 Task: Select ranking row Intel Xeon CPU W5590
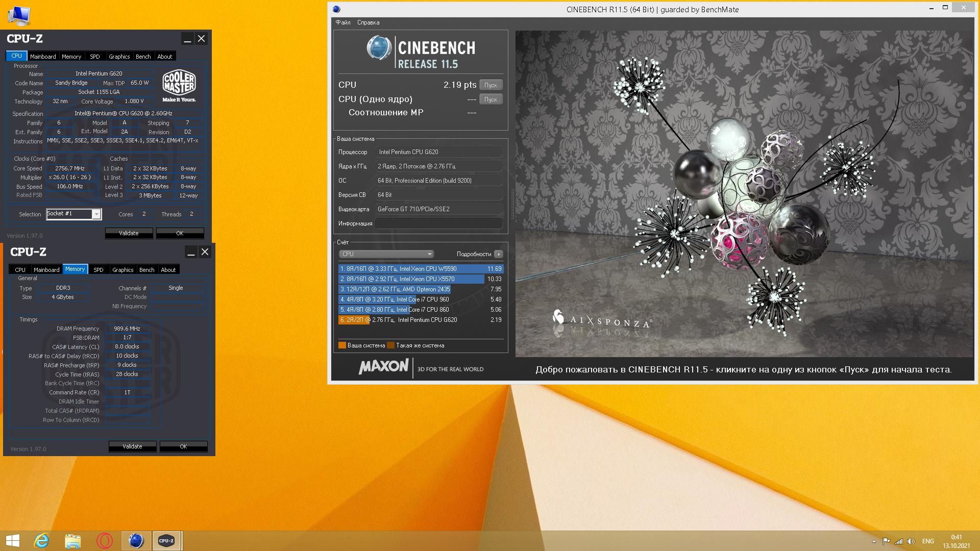click(x=421, y=269)
